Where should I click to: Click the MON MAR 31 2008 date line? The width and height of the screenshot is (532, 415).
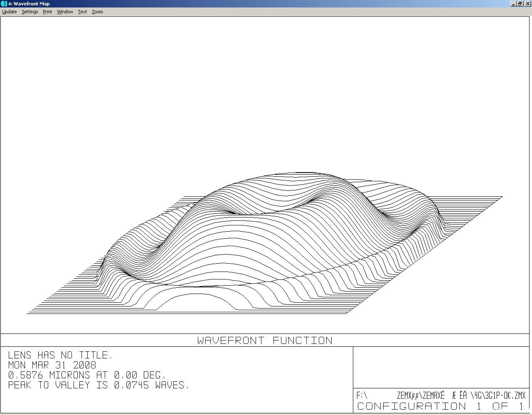(52, 365)
